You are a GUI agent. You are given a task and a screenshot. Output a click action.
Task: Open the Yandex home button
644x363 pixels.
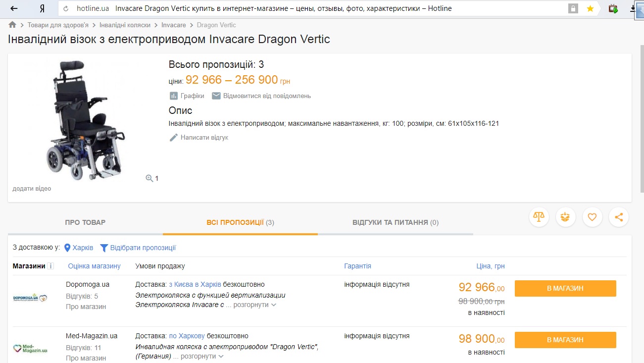tap(43, 8)
